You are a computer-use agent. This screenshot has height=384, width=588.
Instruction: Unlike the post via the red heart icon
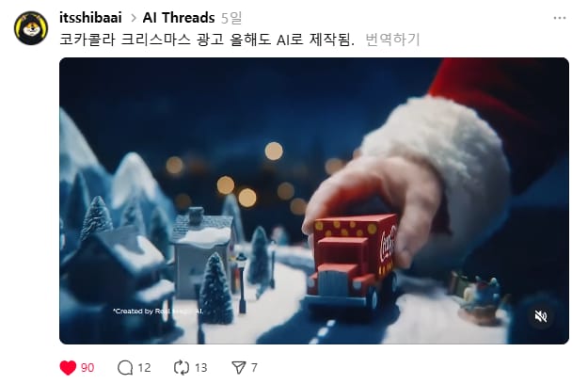point(68,367)
